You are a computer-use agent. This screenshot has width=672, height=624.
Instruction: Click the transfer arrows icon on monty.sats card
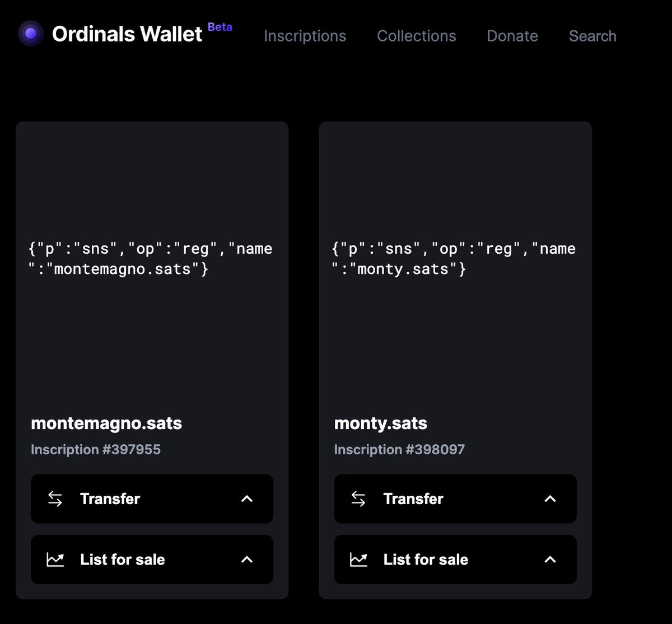[x=358, y=499]
